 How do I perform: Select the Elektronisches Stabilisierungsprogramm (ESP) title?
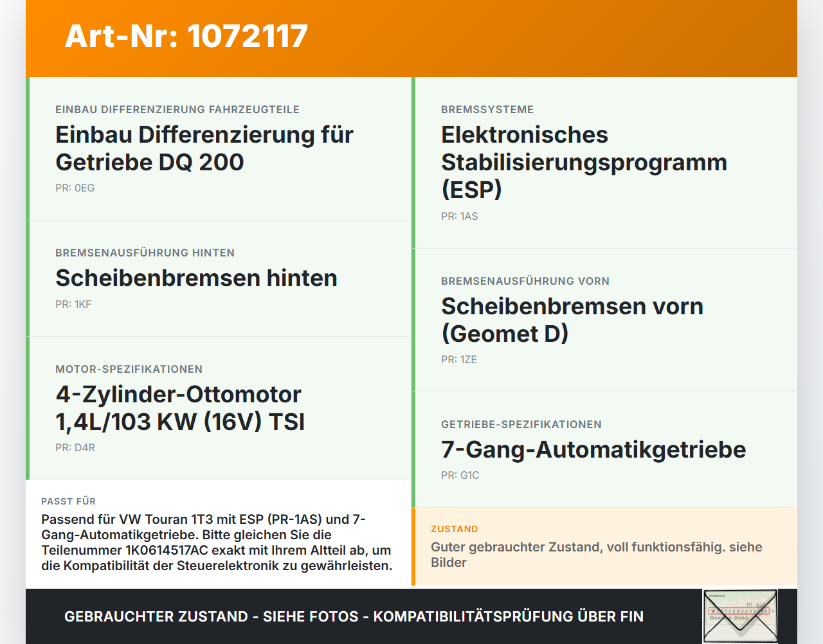point(584,162)
